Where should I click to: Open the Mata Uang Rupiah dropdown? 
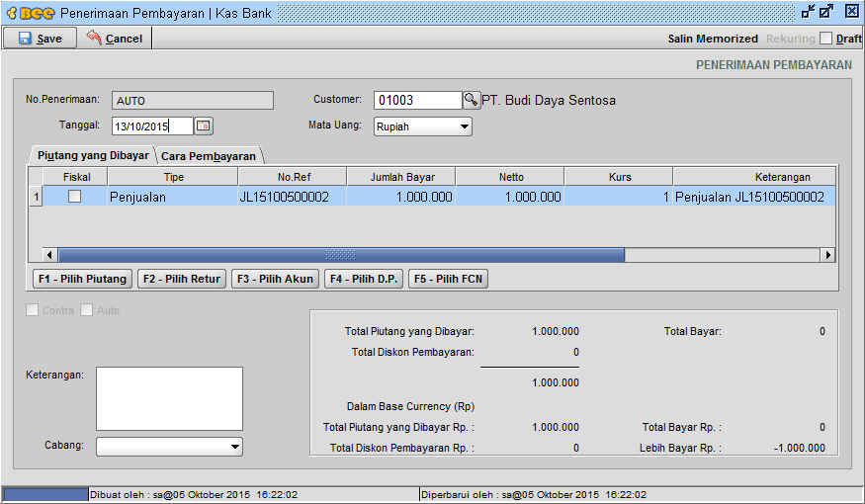[x=422, y=126]
